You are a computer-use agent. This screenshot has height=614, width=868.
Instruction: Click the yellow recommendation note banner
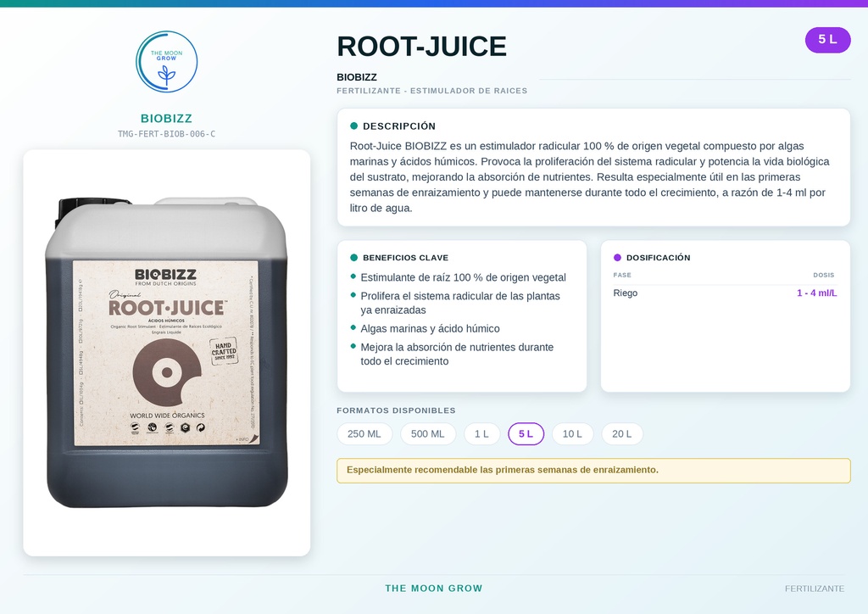[x=593, y=471]
